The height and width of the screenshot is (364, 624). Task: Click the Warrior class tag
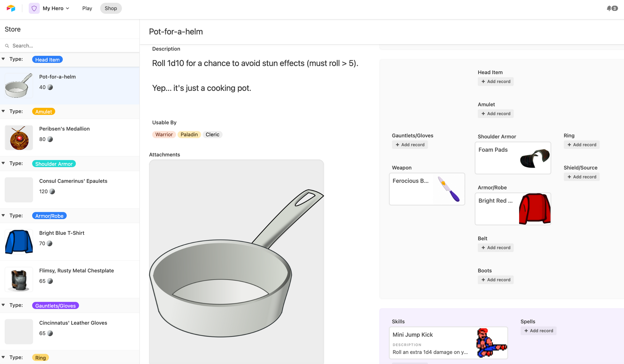[x=164, y=135]
